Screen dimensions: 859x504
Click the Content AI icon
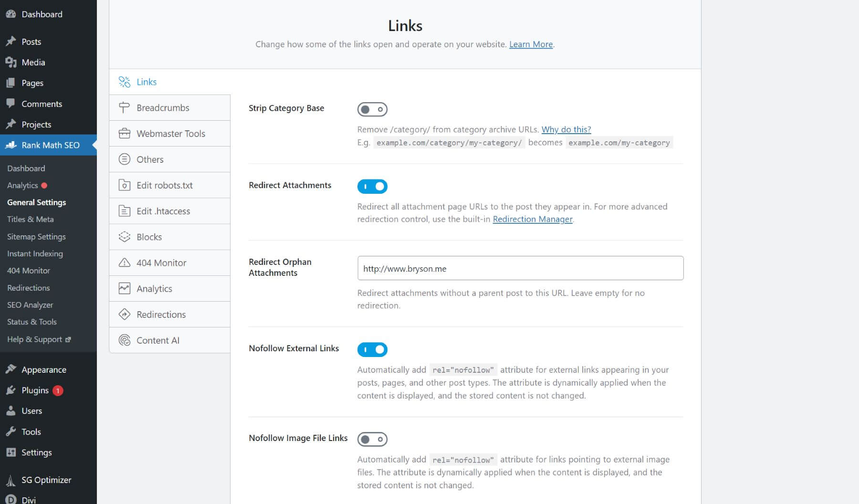coord(124,340)
